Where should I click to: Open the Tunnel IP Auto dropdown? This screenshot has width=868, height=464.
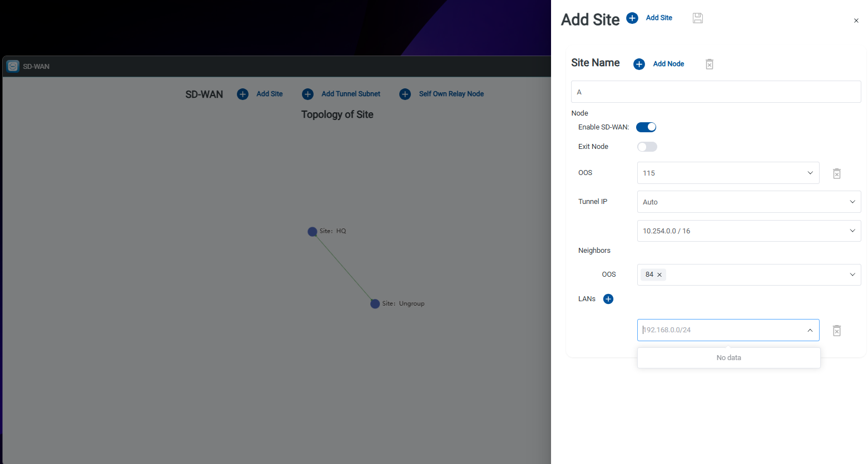point(748,202)
